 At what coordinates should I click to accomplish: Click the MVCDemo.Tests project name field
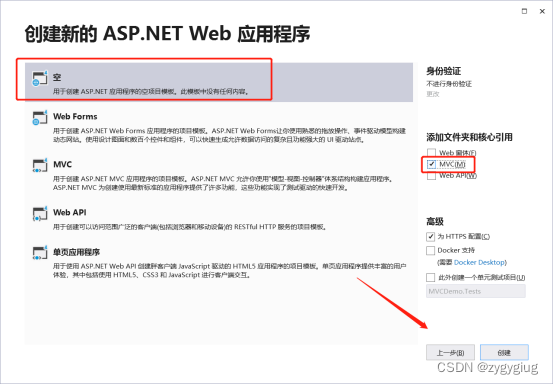[476, 291]
